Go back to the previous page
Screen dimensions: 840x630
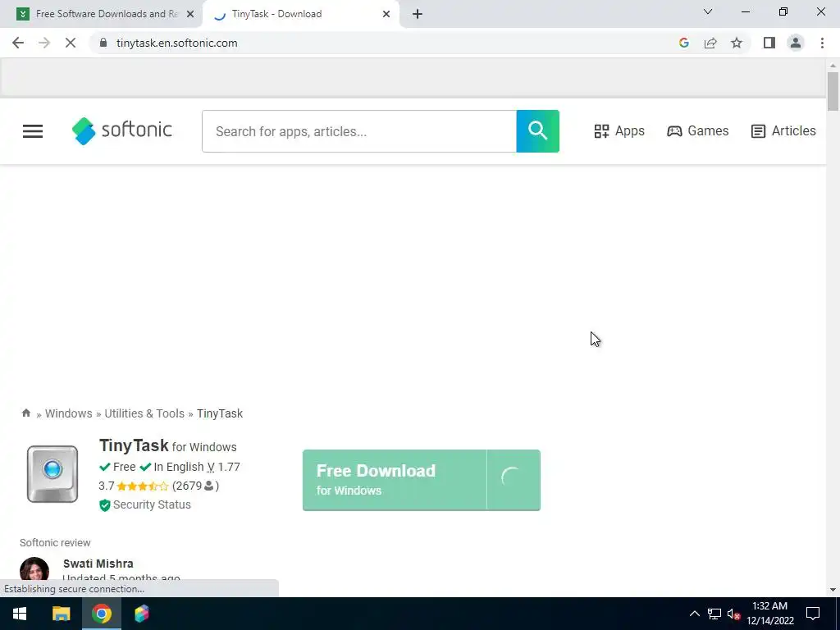coord(18,43)
